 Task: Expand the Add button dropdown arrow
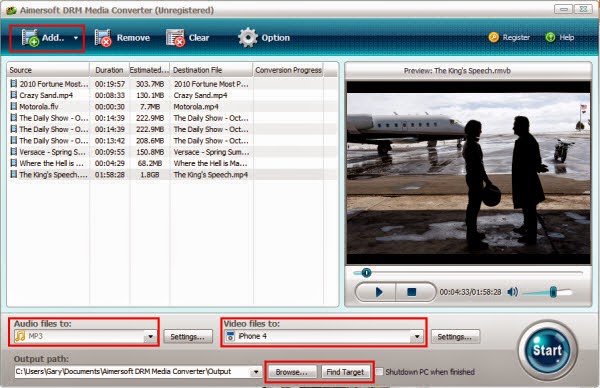[76, 38]
